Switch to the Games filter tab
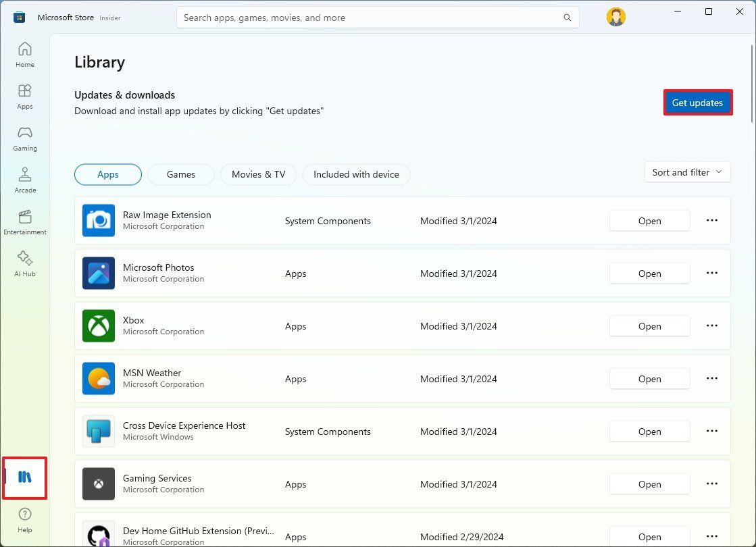The width and height of the screenshot is (756, 547). (x=180, y=174)
